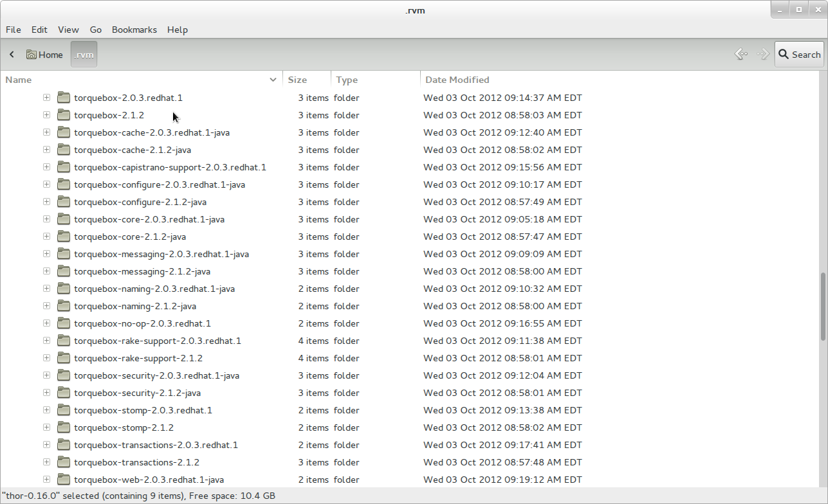Maximize the .rvm window
This screenshot has height=504, width=828.
[799, 10]
